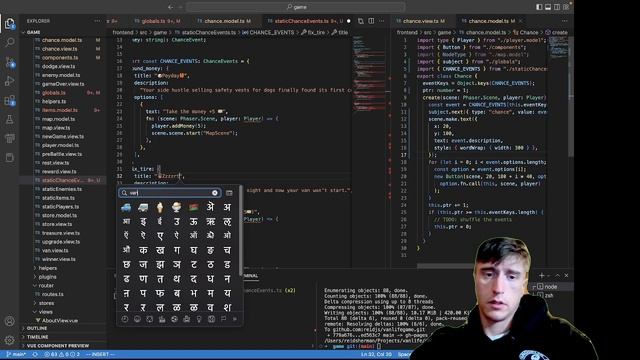Open right editor group more actions ellipsis
This screenshot has width=640, height=360.
564,21
